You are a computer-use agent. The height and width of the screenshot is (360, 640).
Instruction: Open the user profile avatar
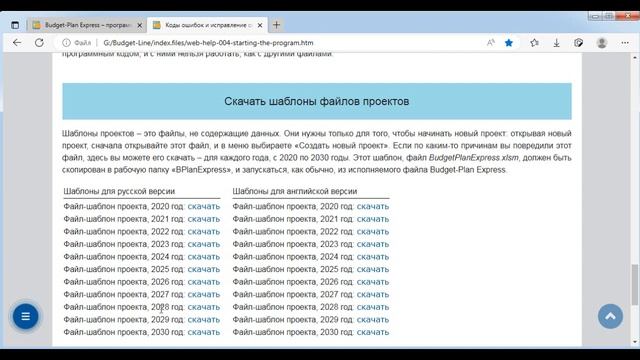(x=602, y=42)
